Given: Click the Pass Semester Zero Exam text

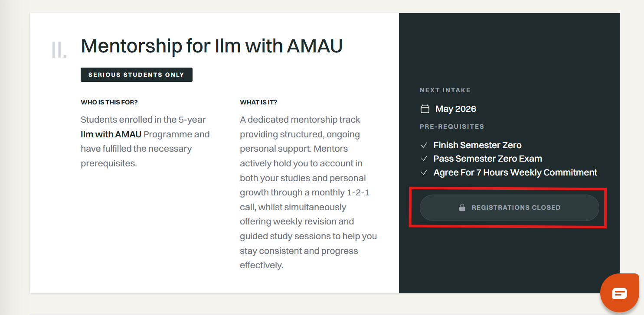Looking at the screenshot, I should [487, 159].
